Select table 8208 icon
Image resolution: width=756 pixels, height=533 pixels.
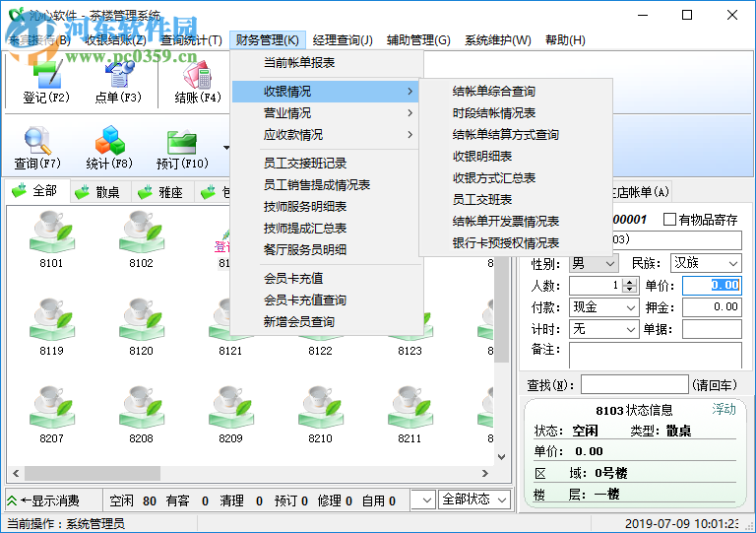[x=141, y=407]
